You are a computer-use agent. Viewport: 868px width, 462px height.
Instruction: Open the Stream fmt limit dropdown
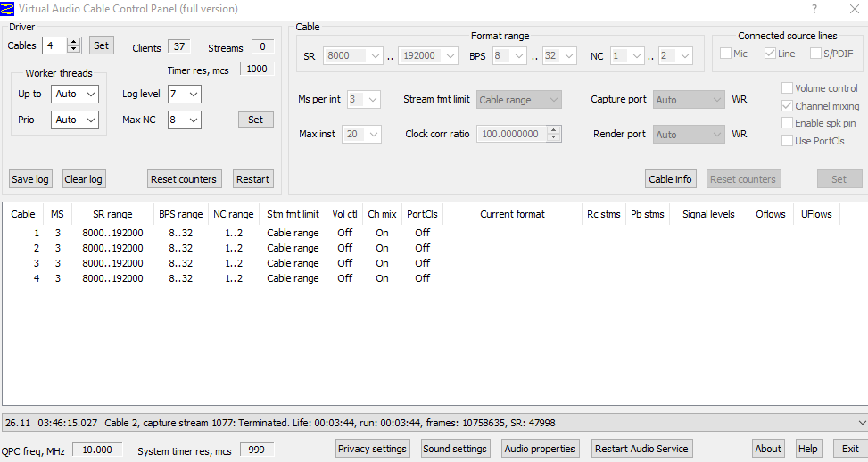(x=519, y=100)
